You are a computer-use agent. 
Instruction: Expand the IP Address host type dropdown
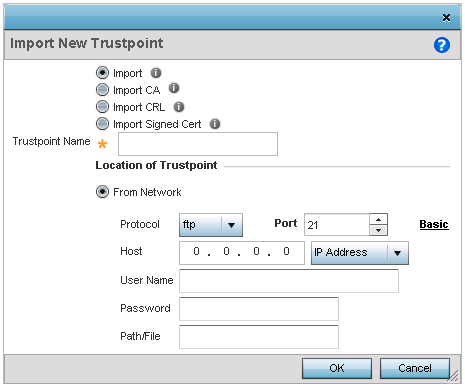pyautogui.click(x=360, y=253)
